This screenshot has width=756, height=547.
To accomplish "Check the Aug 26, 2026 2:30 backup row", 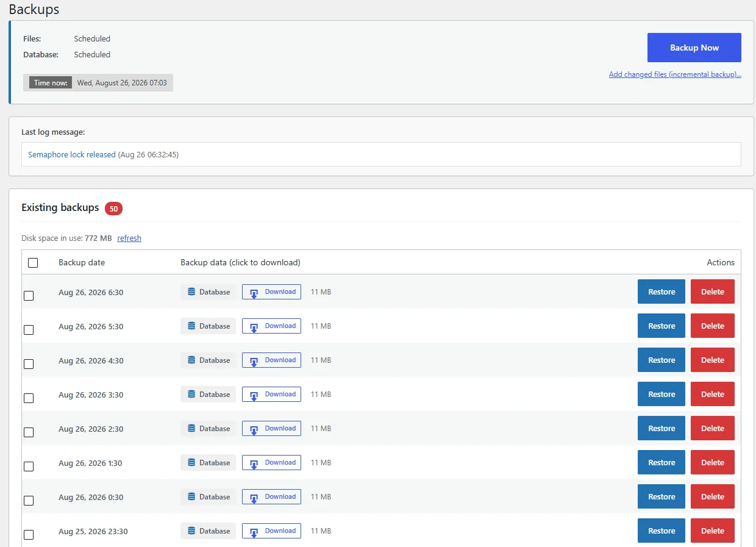I will coord(29,432).
